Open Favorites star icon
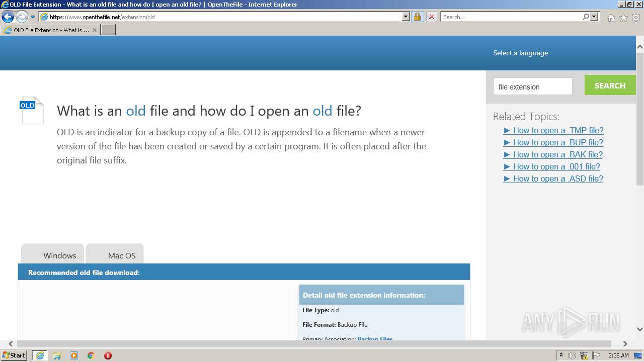The width and height of the screenshot is (644, 362). [x=623, y=18]
